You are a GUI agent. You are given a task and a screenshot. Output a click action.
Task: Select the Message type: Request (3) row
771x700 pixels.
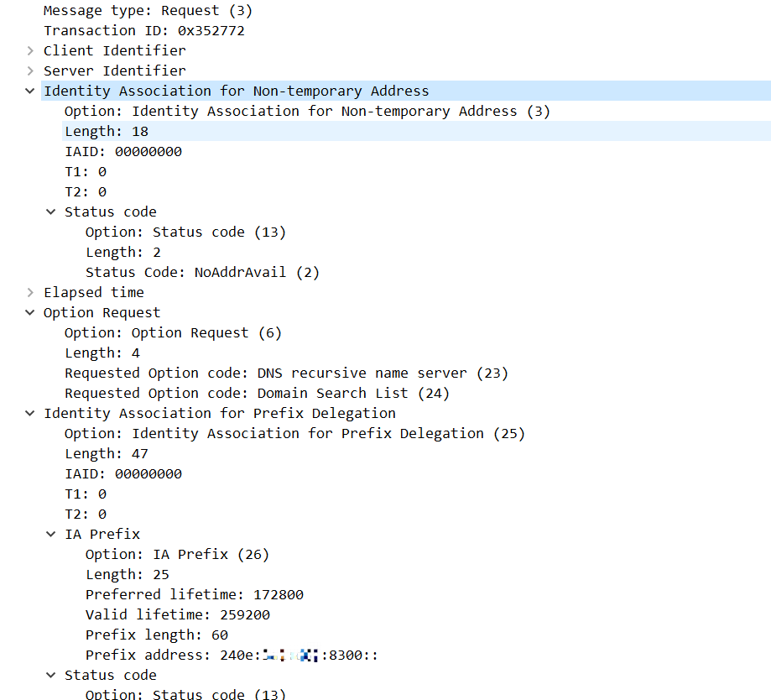pos(148,10)
